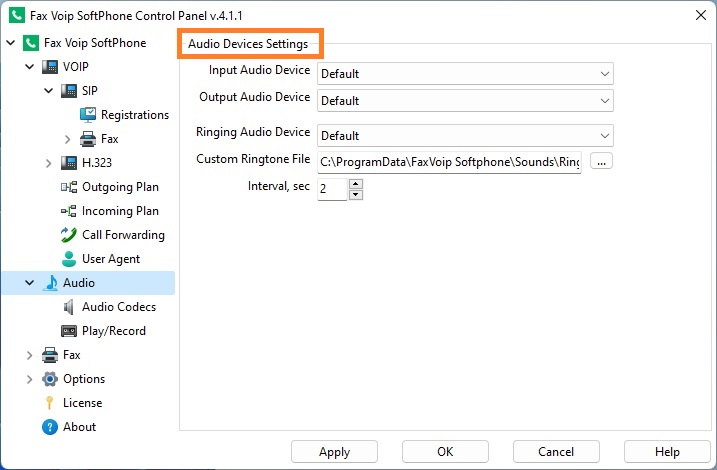Open the Outgoing Plan icon
This screenshot has width=717, height=470.
pyautogui.click(x=69, y=187)
